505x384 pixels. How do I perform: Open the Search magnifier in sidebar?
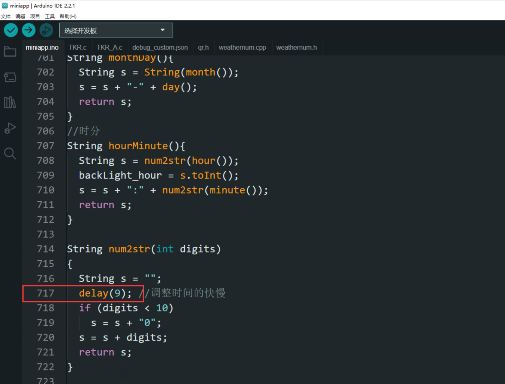click(x=10, y=154)
